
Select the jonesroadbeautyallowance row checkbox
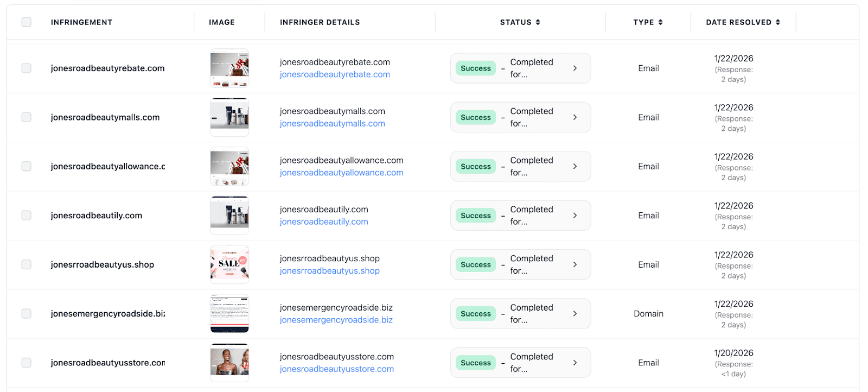pos(26,166)
